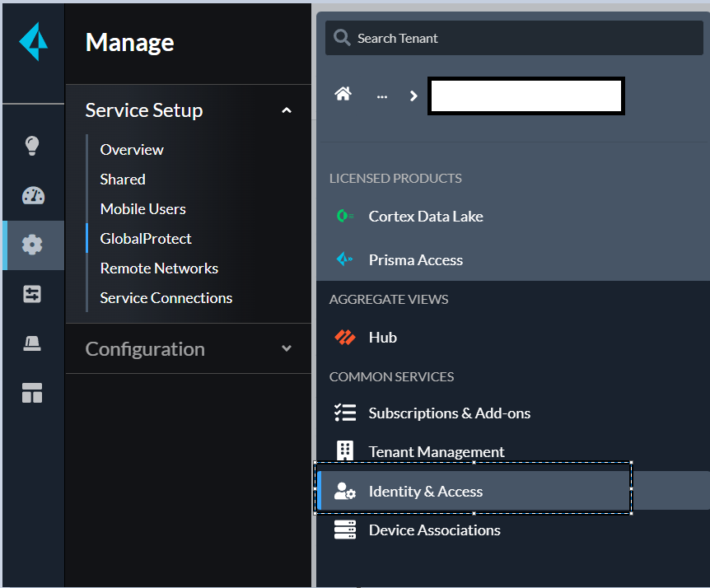Collapse the Service Setup section
Viewport: 710px width, 588px height.
pyautogui.click(x=287, y=110)
